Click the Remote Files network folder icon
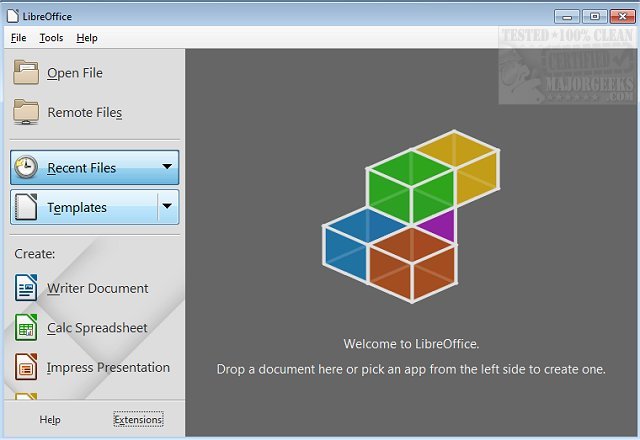The height and width of the screenshot is (440, 640). [x=26, y=112]
